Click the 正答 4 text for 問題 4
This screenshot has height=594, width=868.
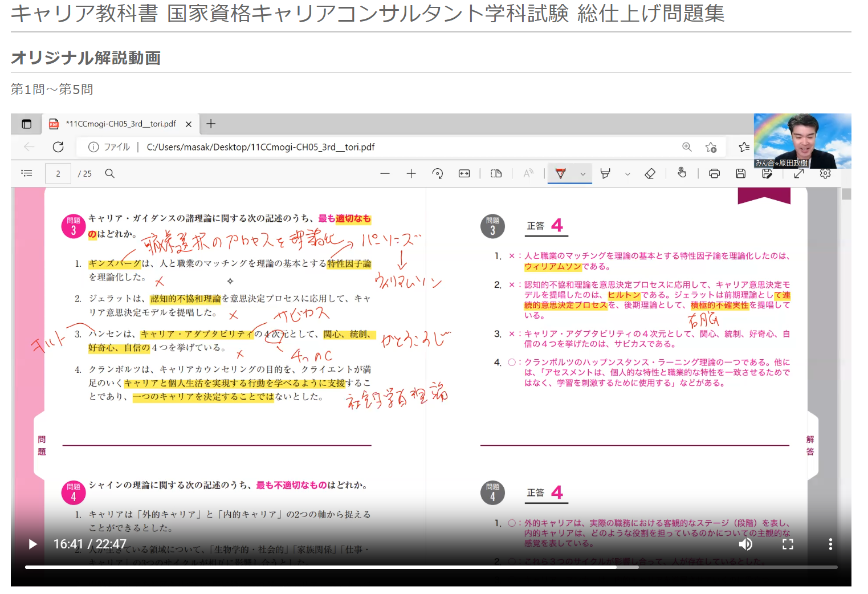(x=546, y=493)
